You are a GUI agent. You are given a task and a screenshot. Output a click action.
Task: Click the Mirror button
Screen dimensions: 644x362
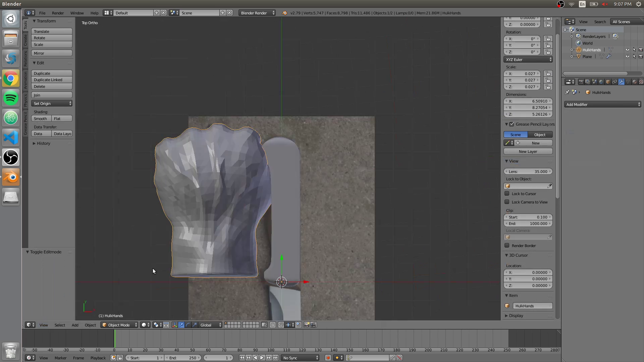click(52, 53)
